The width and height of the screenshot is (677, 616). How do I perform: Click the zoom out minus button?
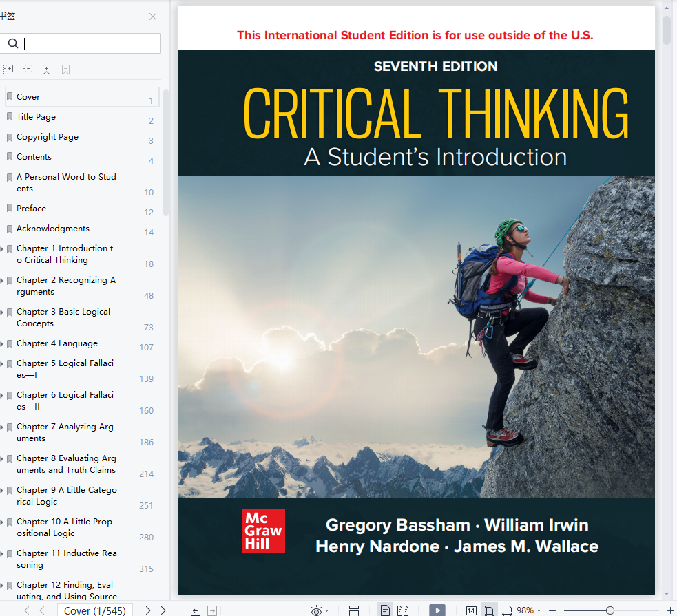tap(552, 610)
